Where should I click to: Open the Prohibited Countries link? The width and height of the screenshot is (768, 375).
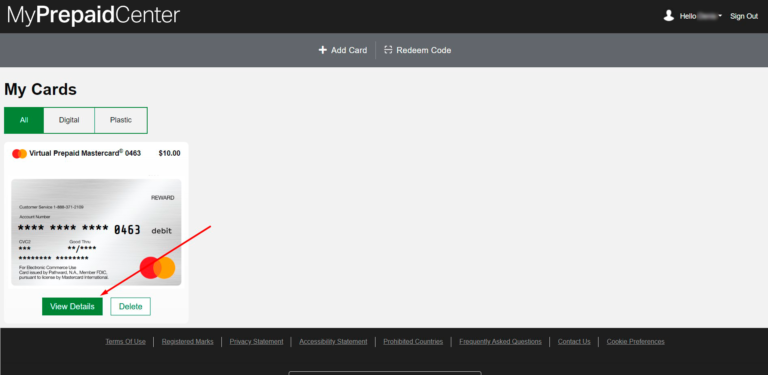click(413, 342)
